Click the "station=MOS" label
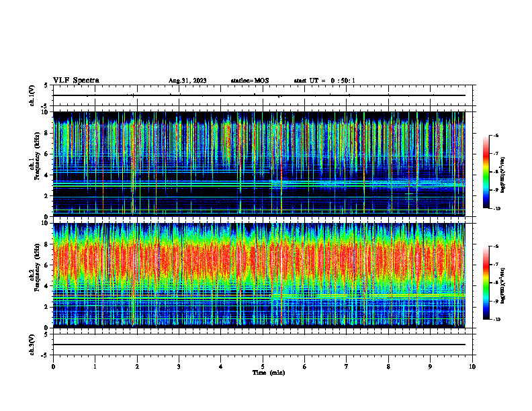The width and height of the screenshot is (532, 411). point(250,81)
